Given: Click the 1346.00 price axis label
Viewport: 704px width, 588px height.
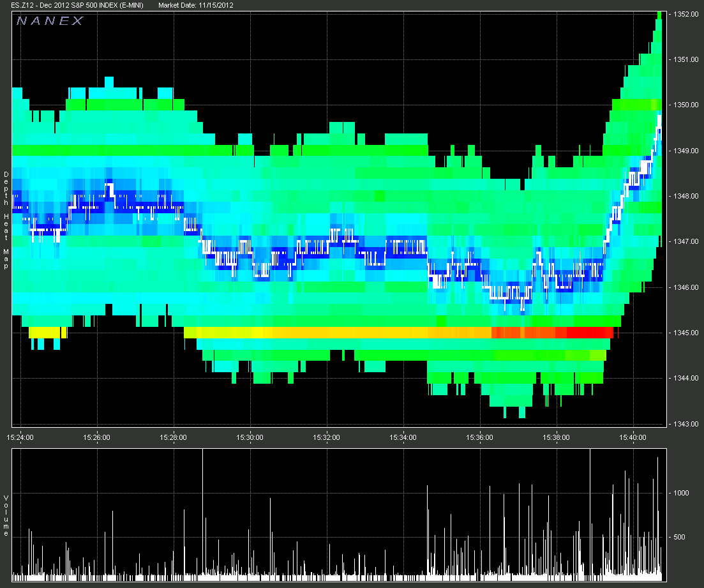Looking at the screenshot, I should (685, 287).
